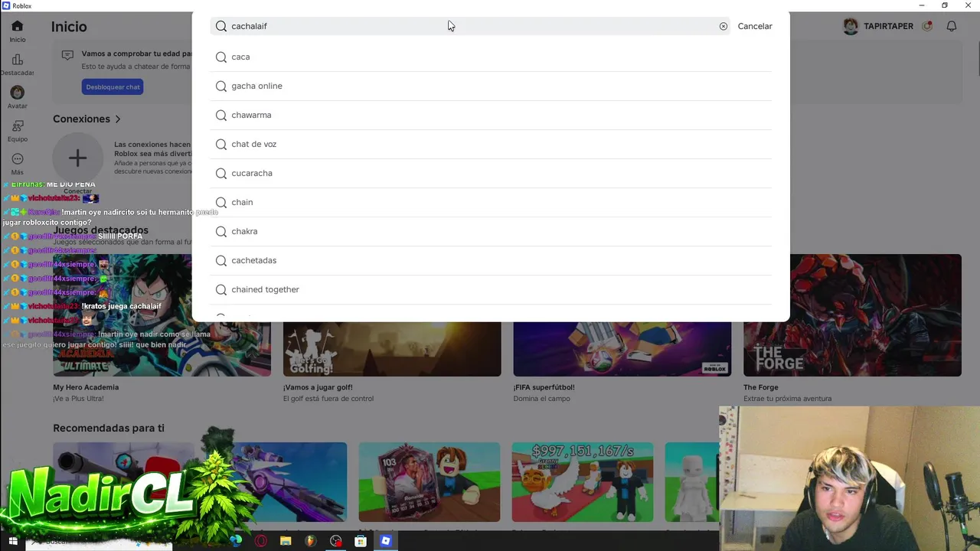Open the Robux icon next to TAPIRTAPER

pyautogui.click(x=927, y=26)
